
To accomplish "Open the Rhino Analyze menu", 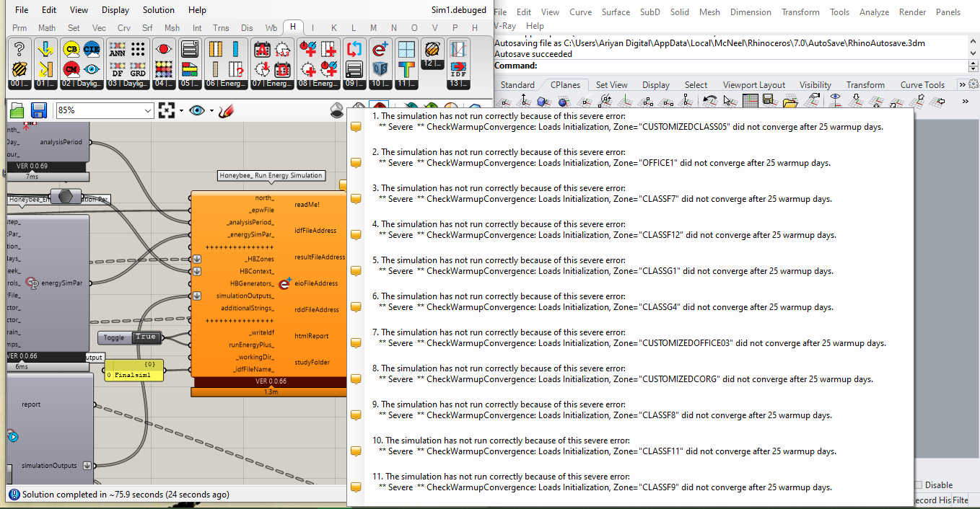I will click(x=874, y=12).
